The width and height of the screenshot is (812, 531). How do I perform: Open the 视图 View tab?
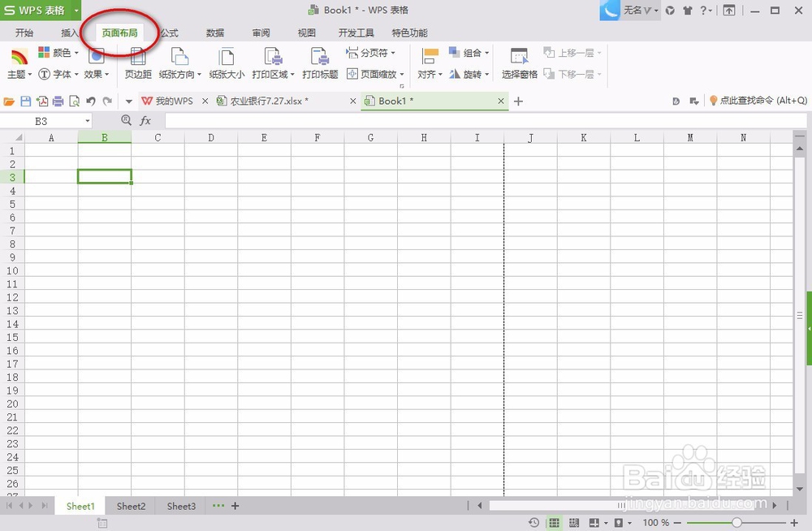(x=307, y=32)
